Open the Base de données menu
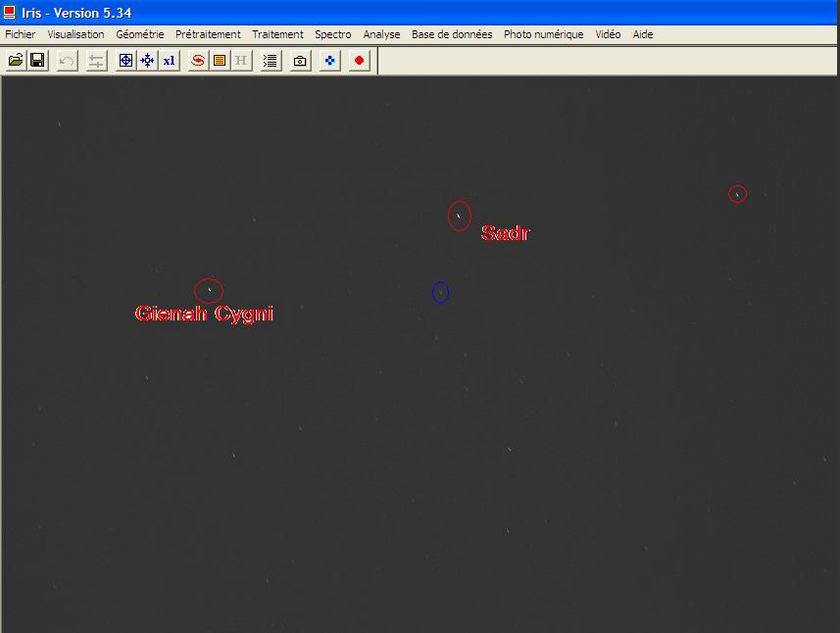 [x=452, y=34]
